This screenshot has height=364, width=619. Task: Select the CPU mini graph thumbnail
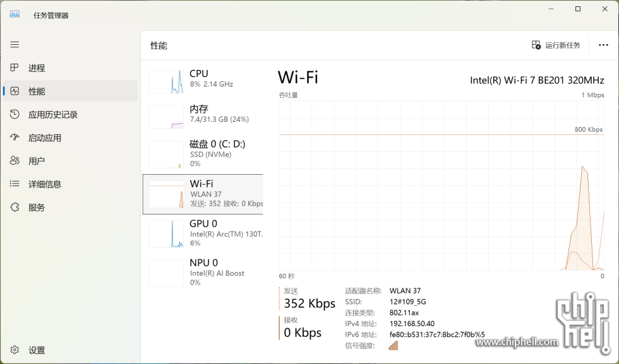click(x=165, y=81)
